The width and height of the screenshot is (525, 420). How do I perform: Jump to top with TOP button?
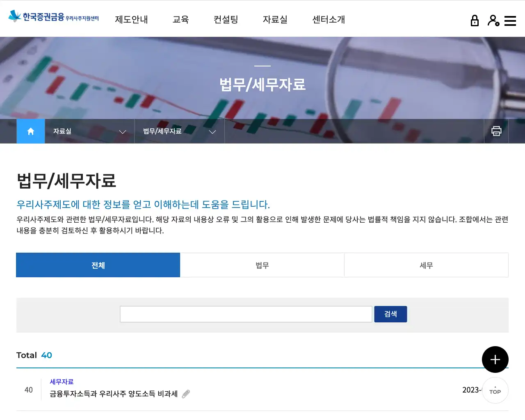495,390
